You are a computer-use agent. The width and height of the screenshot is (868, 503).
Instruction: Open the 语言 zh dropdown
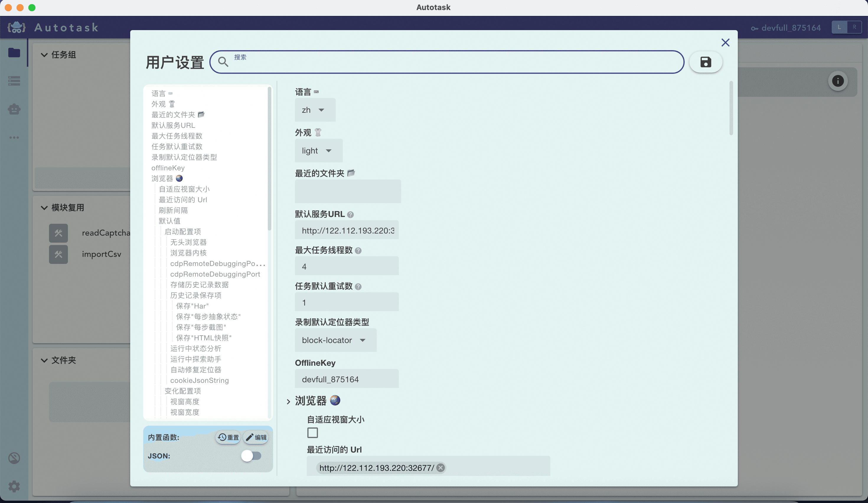pos(315,110)
